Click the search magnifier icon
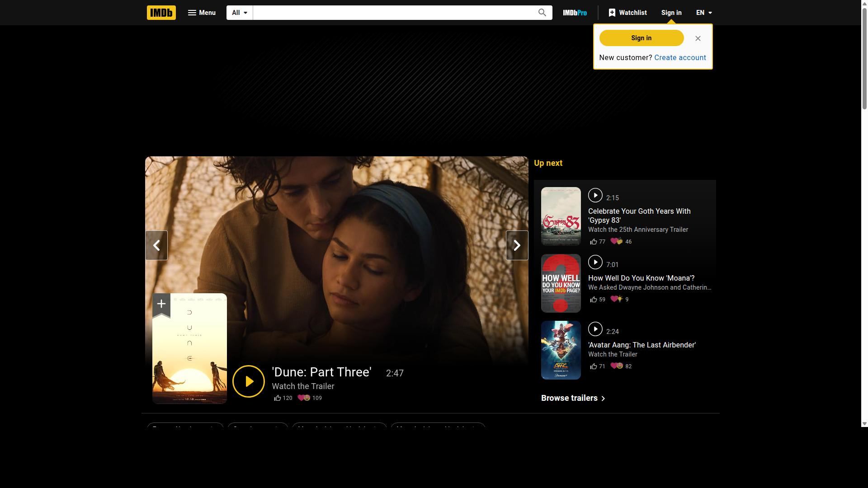This screenshot has height=488, width=868. point(542,13)
